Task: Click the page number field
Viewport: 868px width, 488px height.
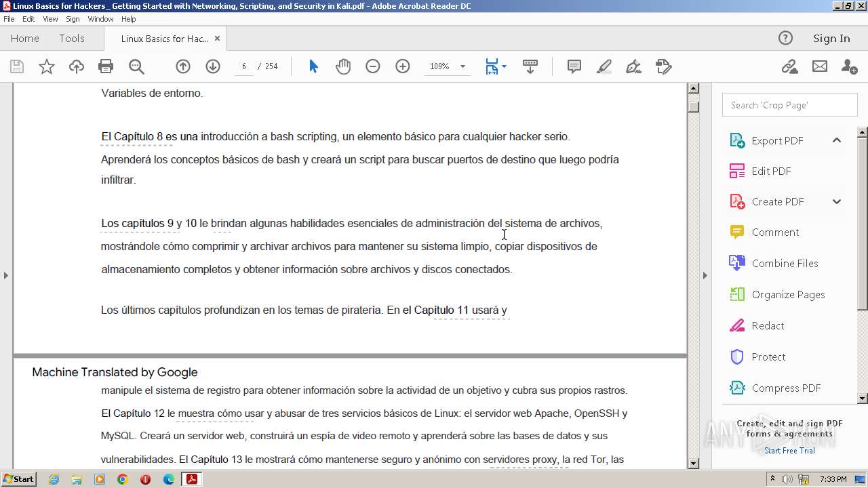Action: click(x=243, y=66)
